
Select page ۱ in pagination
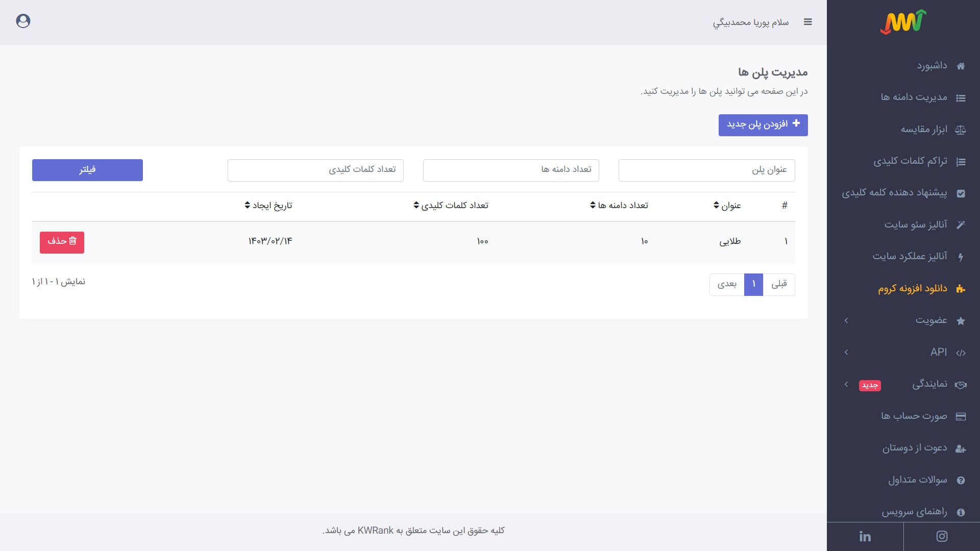[753, 284]
